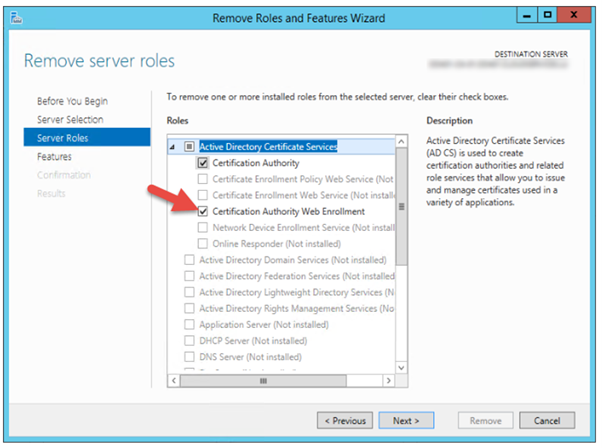
Task: Click the Remove button
Action: click(486, 421)
